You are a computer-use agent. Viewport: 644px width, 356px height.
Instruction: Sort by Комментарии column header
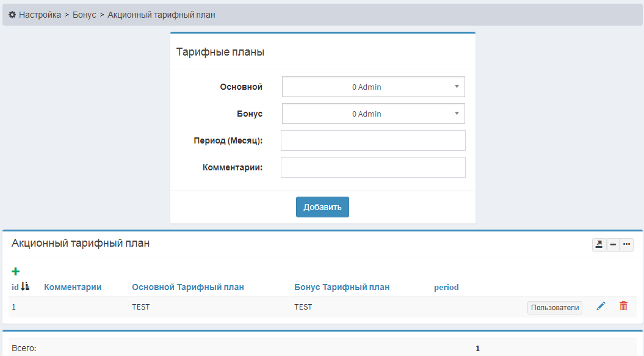pyautogui.click(x=73, y=287)
